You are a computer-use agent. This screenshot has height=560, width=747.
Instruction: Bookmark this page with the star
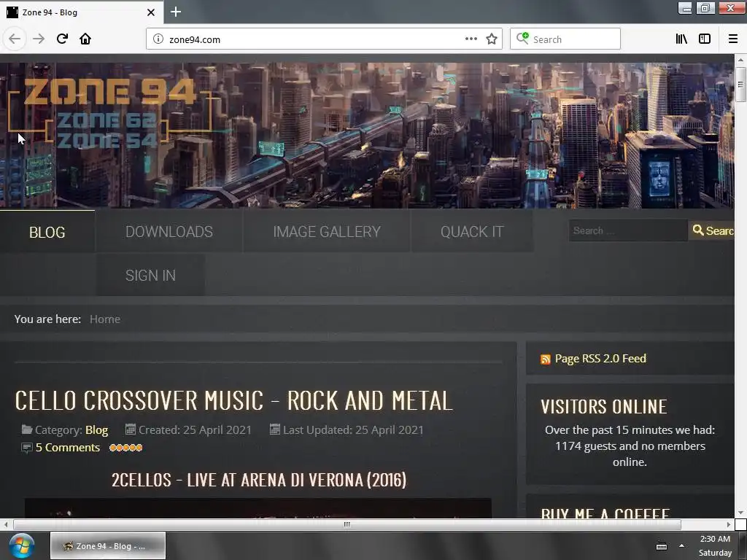(x=492, y=39)
